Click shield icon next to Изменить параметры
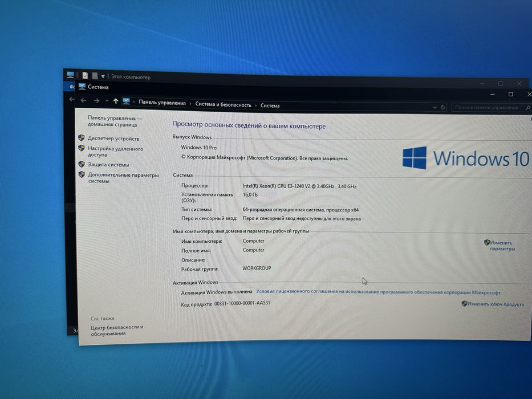 [487, 242]
